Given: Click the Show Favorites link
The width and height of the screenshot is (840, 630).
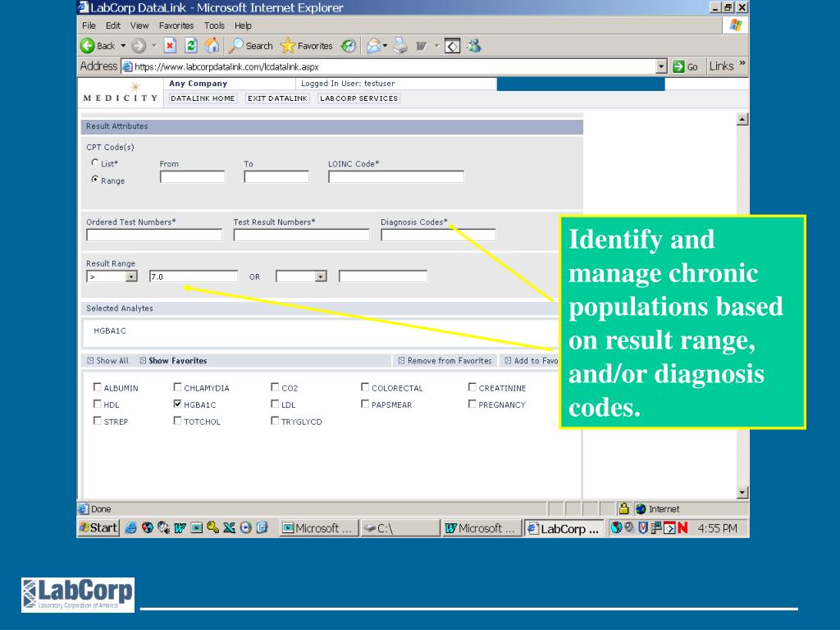Looking at the screenshot, I should (x=173, y=361).
